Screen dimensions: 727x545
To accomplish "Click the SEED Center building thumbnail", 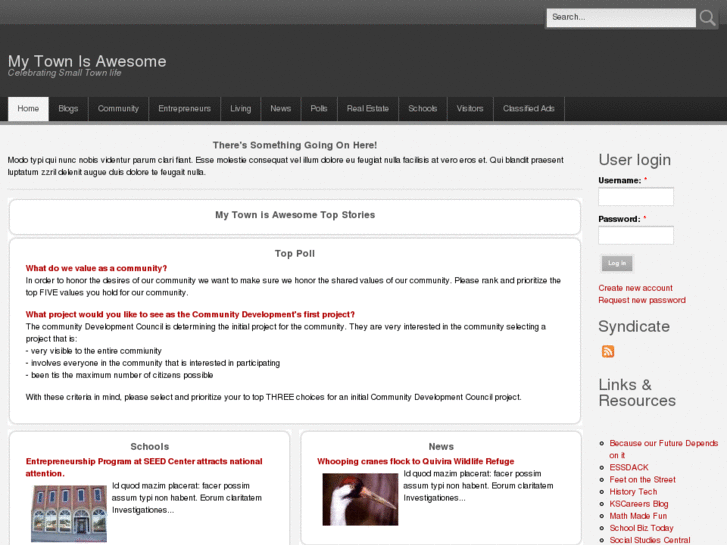I will tap(69, 513).
